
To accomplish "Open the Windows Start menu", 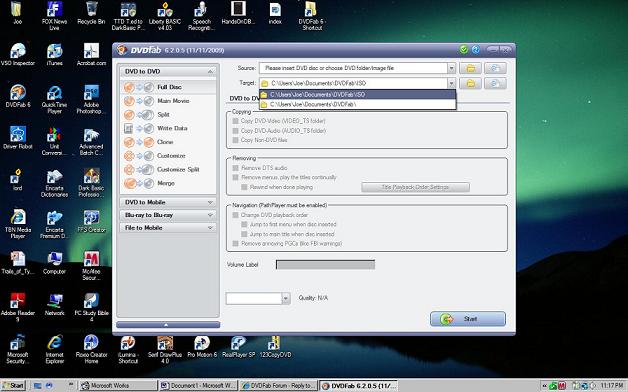I will [x=13, y=386].
